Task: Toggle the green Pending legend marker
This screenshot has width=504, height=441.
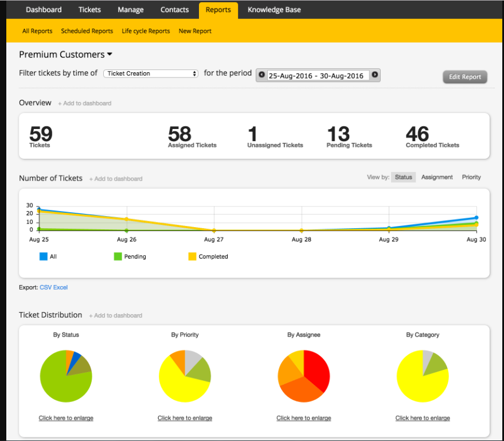Action: 118,256
